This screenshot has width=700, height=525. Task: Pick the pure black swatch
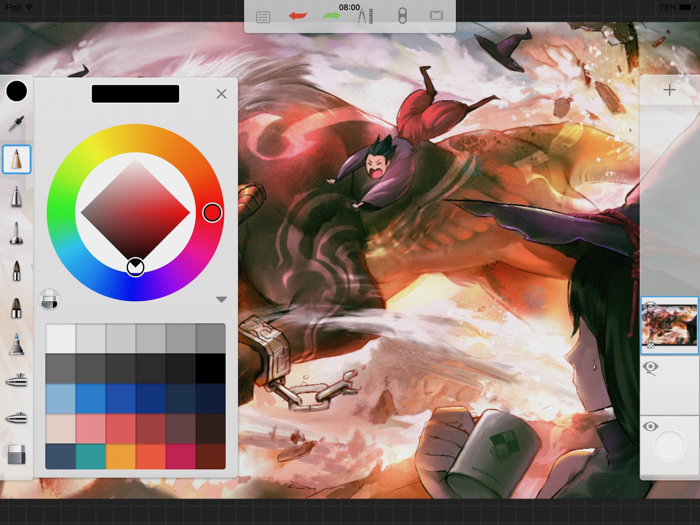pos(210,368)
